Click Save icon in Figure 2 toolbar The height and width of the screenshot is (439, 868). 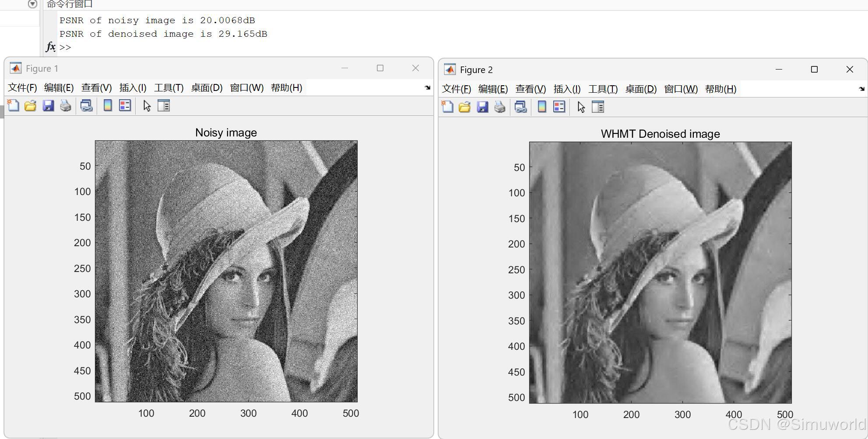482,107
